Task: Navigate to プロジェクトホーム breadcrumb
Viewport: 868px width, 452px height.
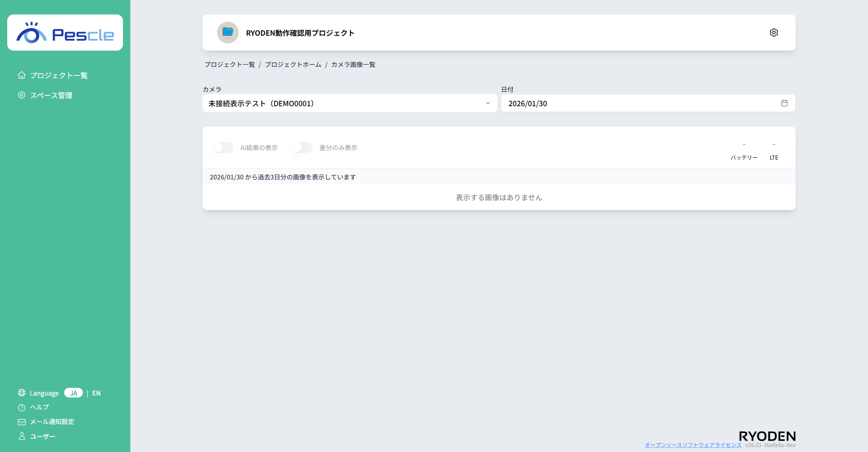Action: pyautogui.click(x=293, y=64)
